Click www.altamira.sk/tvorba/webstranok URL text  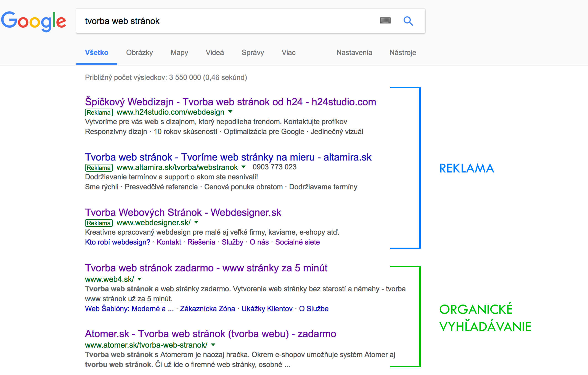click(x=177, y=167)
